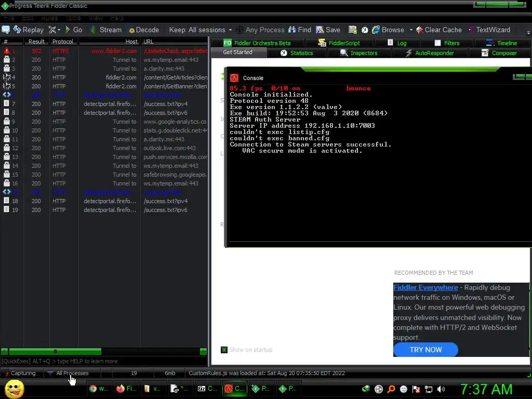Click the Save toolbar button

(x=328, y=30)
